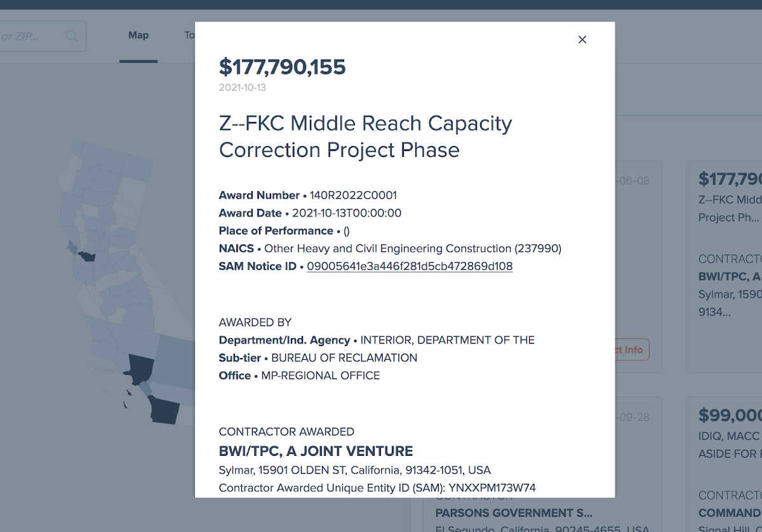Click the FKC Middle Reach project title
The image size is (762, 532).
pos(365,136)
